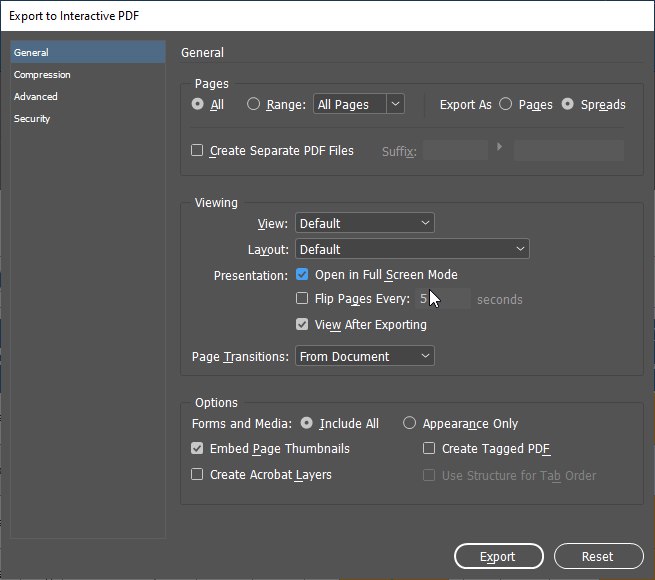Uncheck Open in Full Screen Mode
The height and width of the screenshot is (580, 655).
tap(302, 275)
